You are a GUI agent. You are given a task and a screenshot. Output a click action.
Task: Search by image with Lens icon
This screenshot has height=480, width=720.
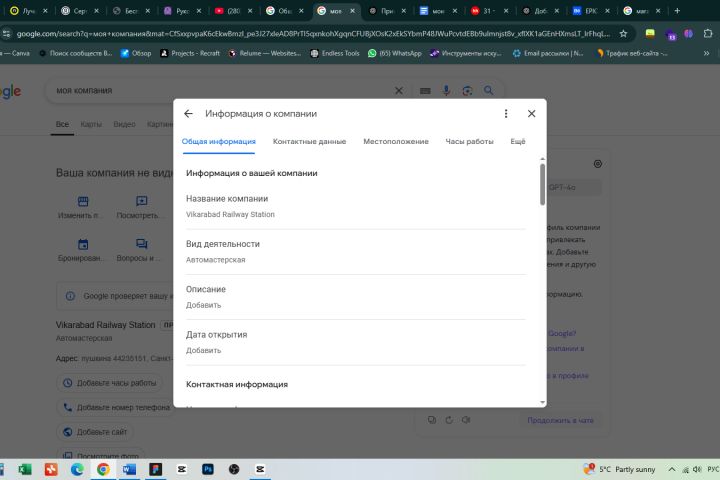[x=467, y=90]
